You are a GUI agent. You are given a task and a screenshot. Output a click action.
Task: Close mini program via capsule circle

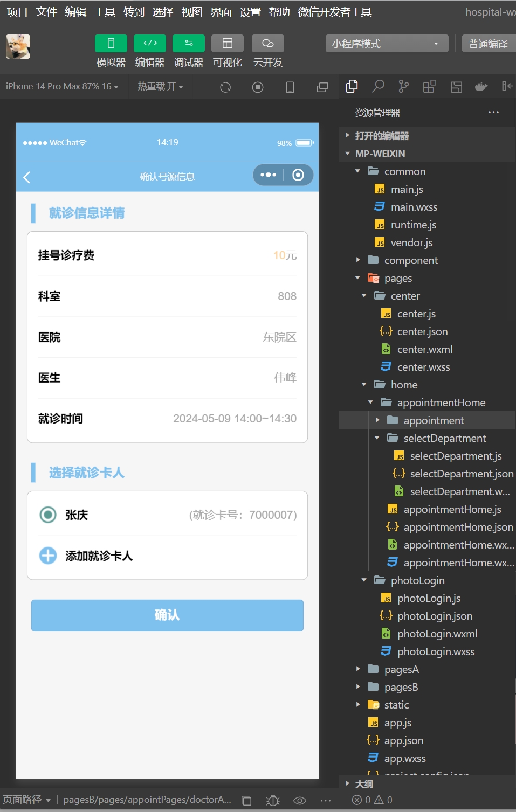(298, 175)
